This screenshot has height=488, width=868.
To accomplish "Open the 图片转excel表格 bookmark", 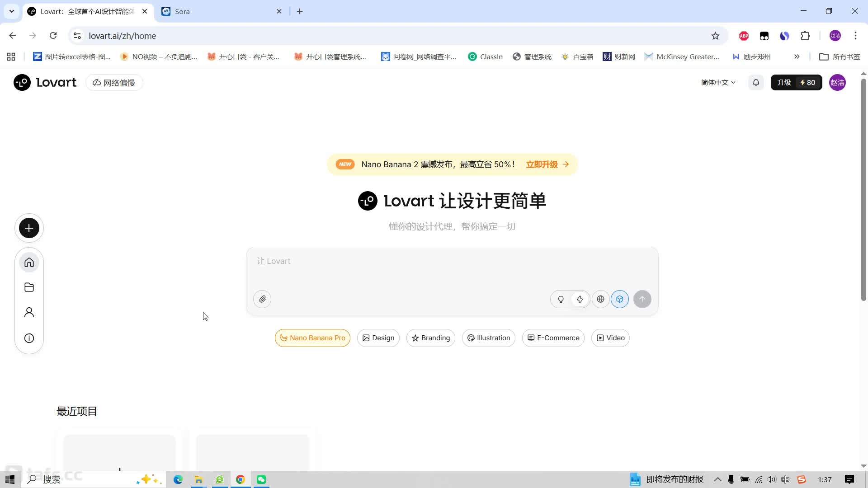I will [x=72, y=56].
